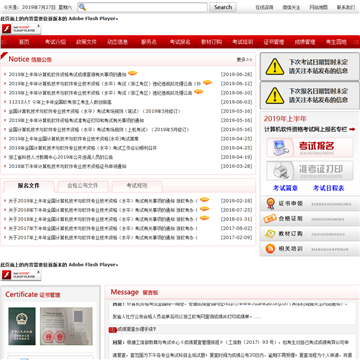Click 合格证明 ticket icon
This screenshot has height=360, width=360.
tap(270, 219)
